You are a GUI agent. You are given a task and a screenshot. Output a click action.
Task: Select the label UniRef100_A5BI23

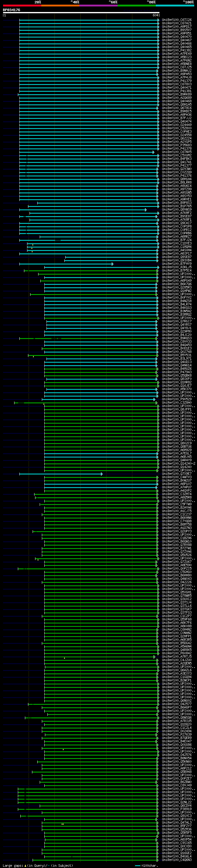pyautogui.click(x=177, y=57)
